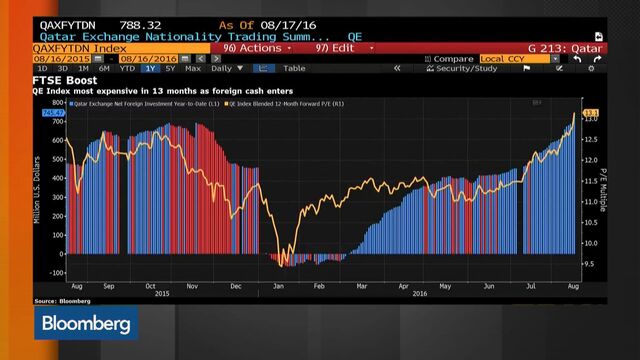The height and width of the screenshot is (360, 640).
Task: Select the 1Y time range
Action: [150, 69]
